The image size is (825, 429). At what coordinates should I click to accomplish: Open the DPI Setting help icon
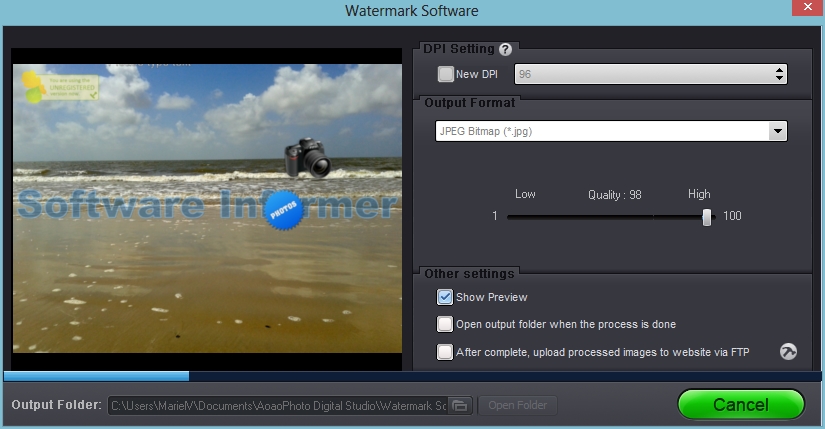tap(505, 49)
